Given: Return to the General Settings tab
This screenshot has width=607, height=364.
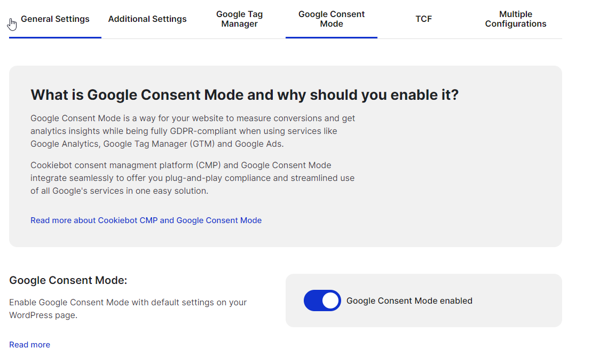Looking at the screenshot, I should 55,19.
